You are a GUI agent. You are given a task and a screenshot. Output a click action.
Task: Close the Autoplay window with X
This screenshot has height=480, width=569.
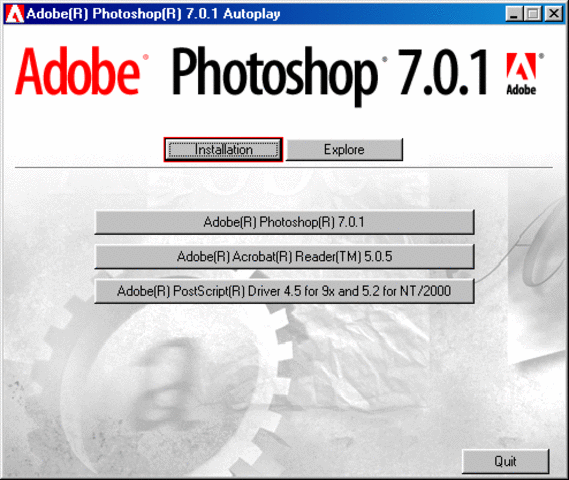coord(554,14)
